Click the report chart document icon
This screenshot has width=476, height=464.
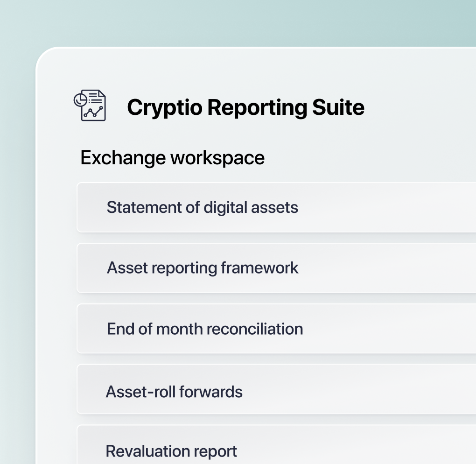pyautogui.click(x=90, y=105)
